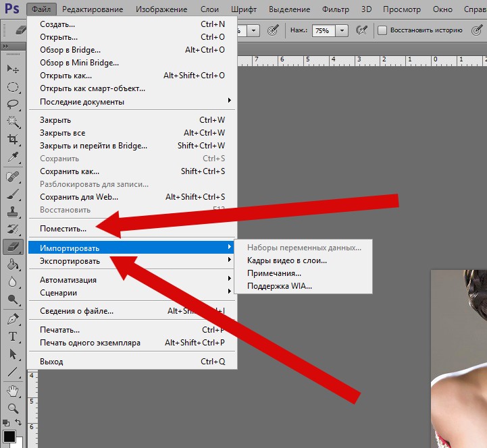Choose Сохранить как... entry
The height and width of the screenshot is (448, 487).
coord(132,171)
